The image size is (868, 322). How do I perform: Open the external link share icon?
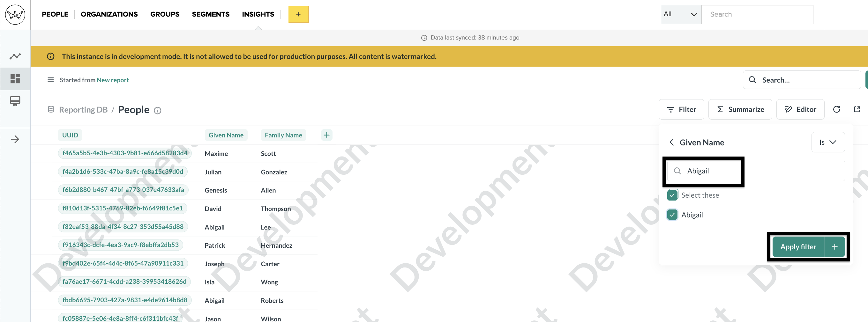point(857,109)
